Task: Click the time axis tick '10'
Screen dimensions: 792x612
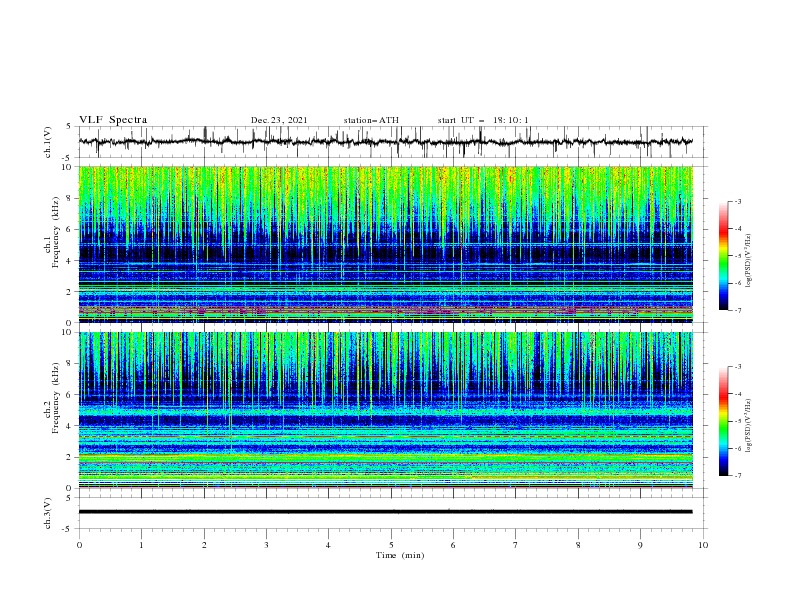Action: click(703, 545)
